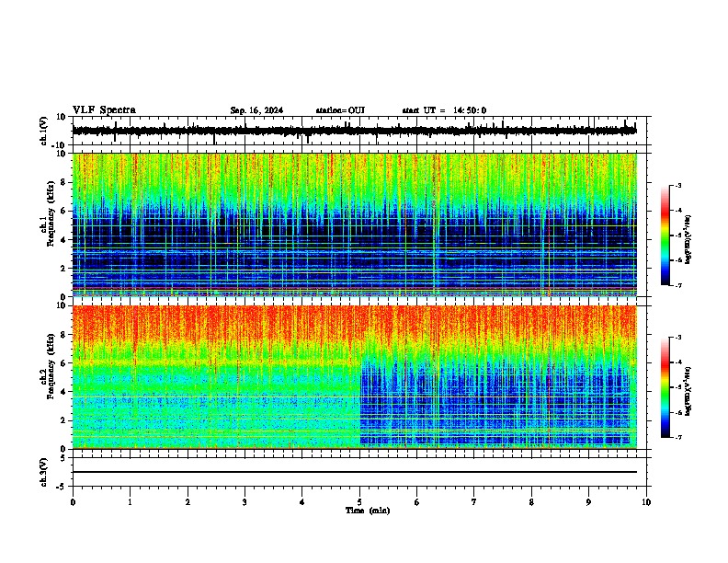Click the ch.1 spectrogram panel
The height and width of the screenshot is (563, 728).
tap(355, 224)
